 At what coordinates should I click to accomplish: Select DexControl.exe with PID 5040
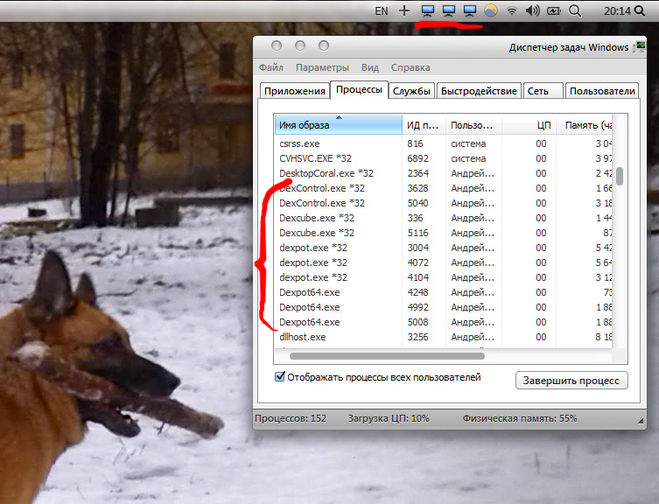click(443, 203)
